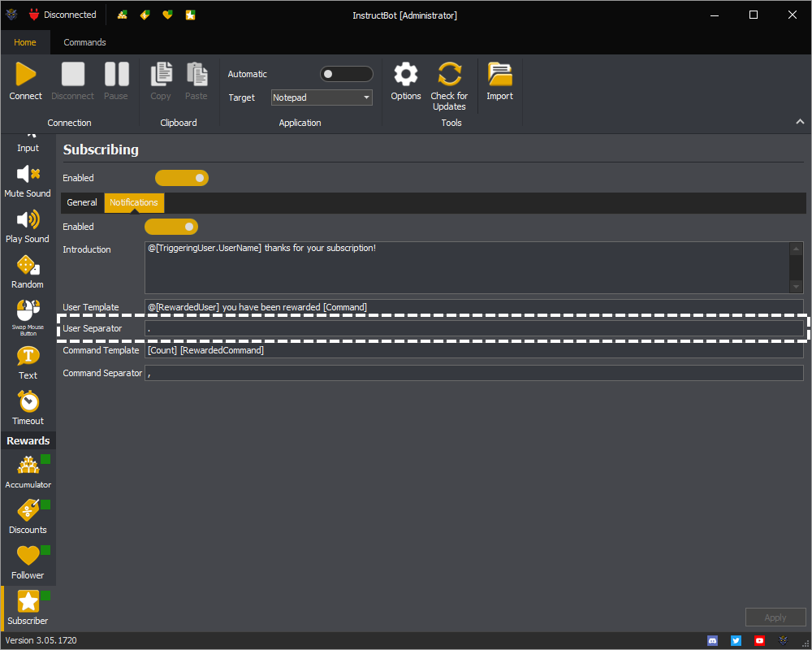The image size is (812, 650).
Task: Click Check for Updates icon
Action: (x=449, y=74)
